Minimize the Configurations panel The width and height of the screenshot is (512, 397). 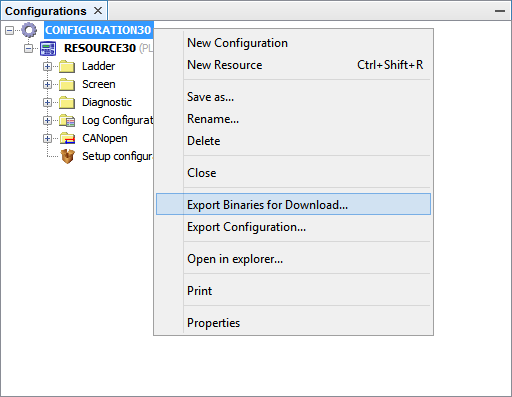tap(500, 11)
